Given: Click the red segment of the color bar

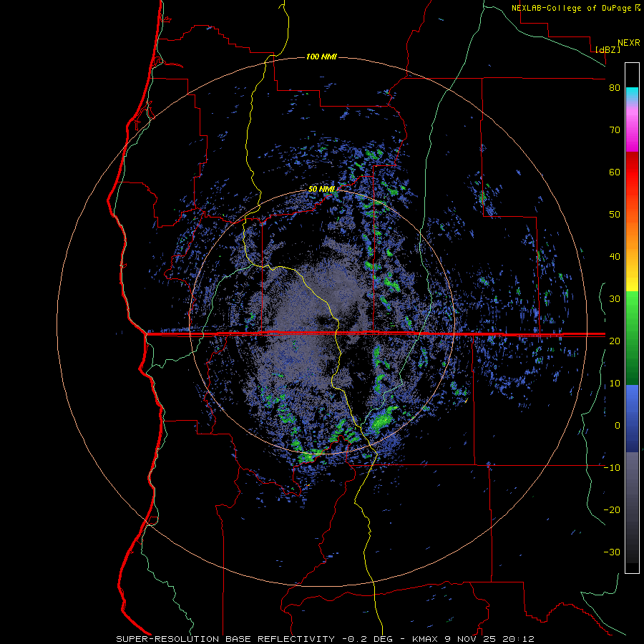Looking at the screenshot, I should [x=632, y=173].
